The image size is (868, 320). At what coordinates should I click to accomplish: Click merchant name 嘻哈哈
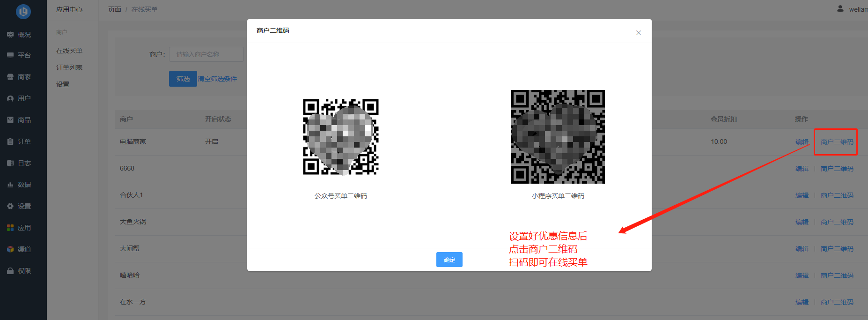coord(130,275)
